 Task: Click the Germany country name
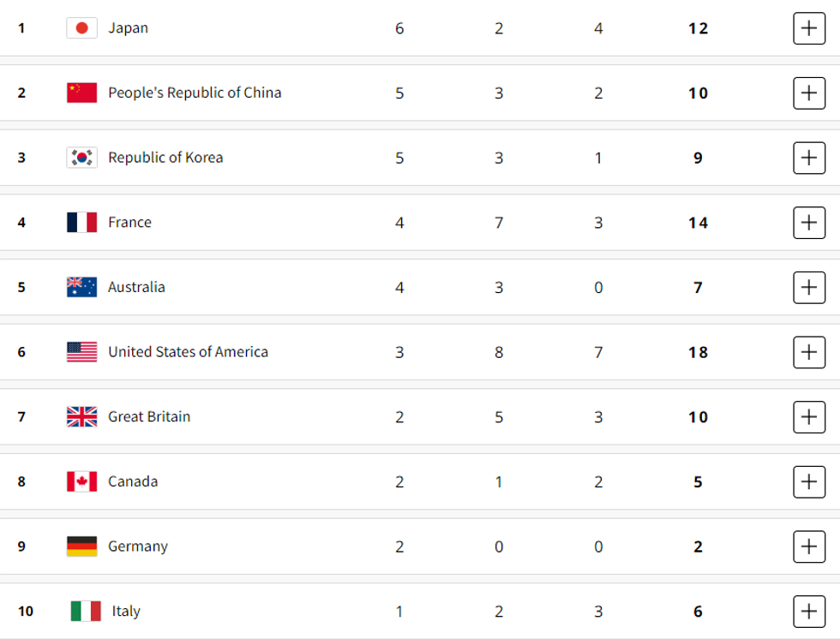(x=138, y=546)
